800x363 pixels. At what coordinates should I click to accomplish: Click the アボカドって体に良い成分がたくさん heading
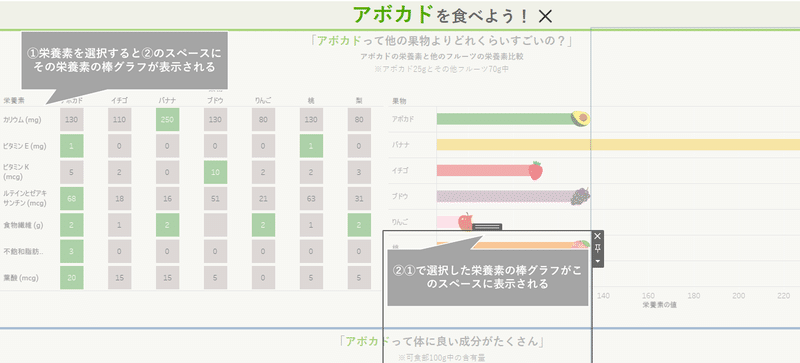(441, 341)
